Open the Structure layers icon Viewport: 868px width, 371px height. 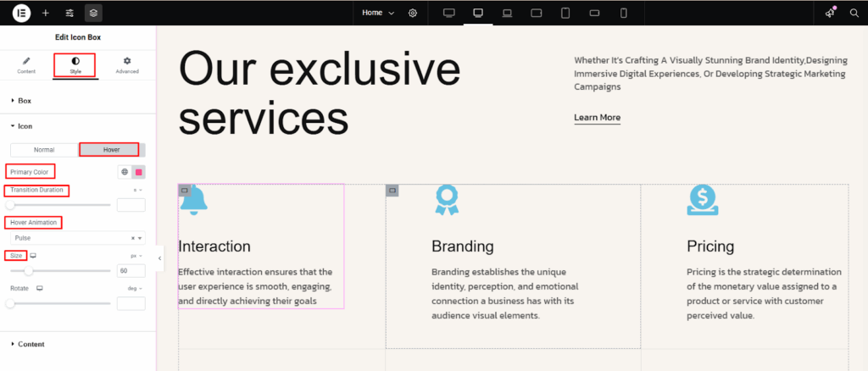[x=93, y=13]
